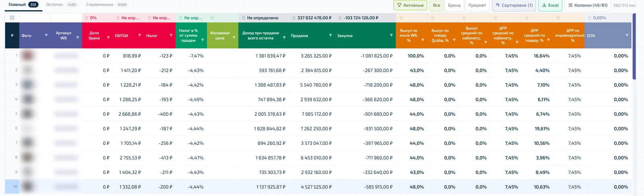Open summary menu above ДРР средний по товару
This screenshot has width=644, height=196.
tap(526, 18)
